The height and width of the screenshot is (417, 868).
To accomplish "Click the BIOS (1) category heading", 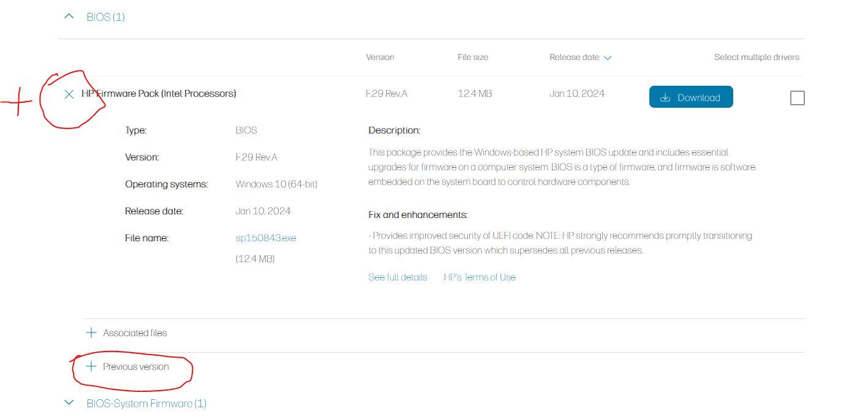I will pyautogui.click(x=105, y=17).
